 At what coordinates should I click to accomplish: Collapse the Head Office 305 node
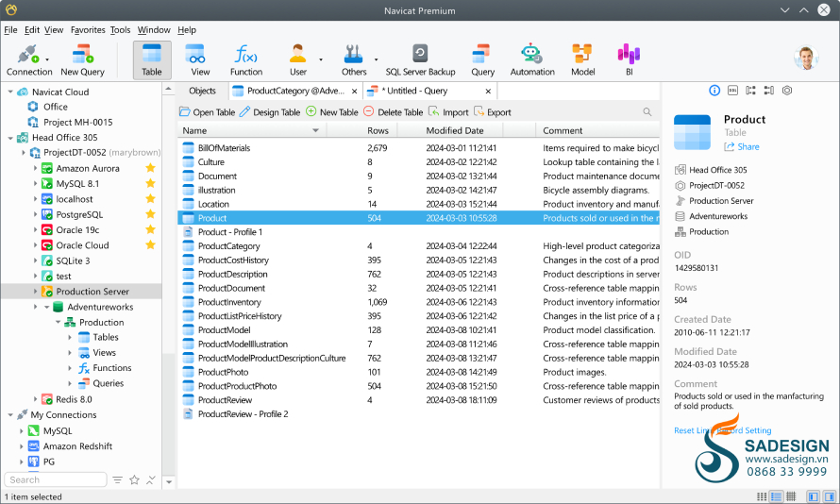10,138
